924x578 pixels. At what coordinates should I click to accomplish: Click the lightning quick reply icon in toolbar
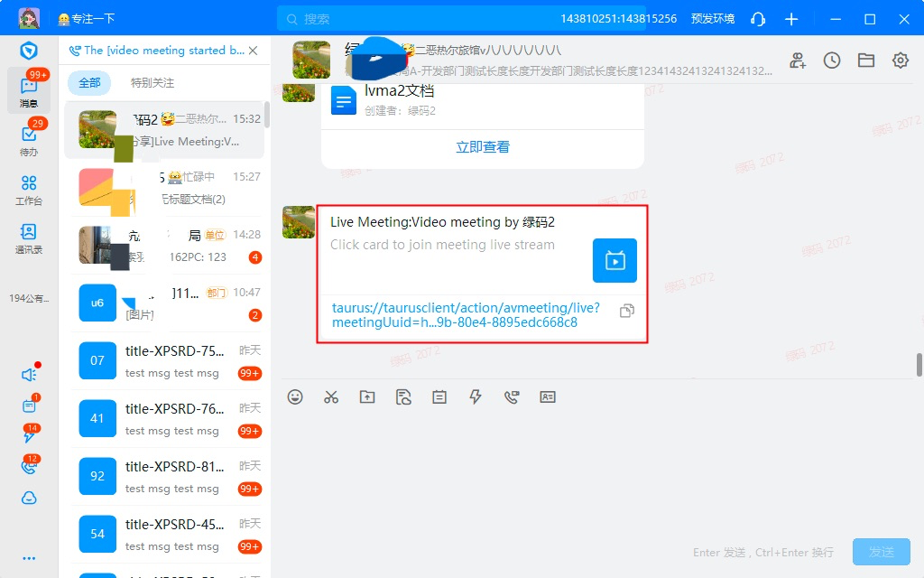coord(476,396)
